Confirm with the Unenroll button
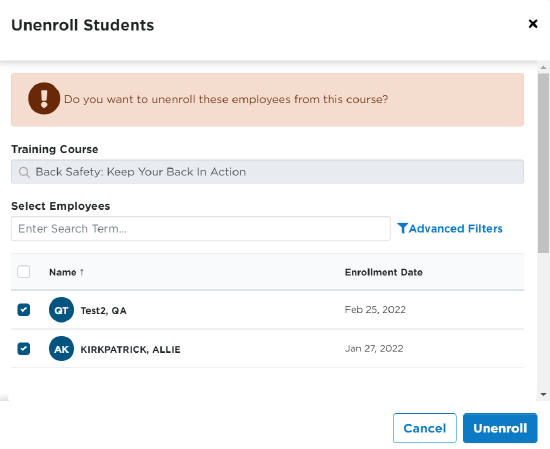 (x=500, y=428)
